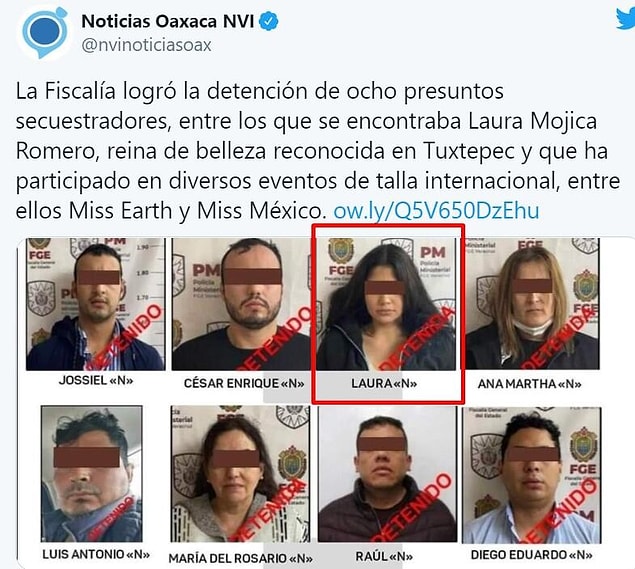Viewport: 635px width, 569px height.
Task: Click the Ana Martha «N» photo
Action: pyautogui.click(x=532, y=303)
